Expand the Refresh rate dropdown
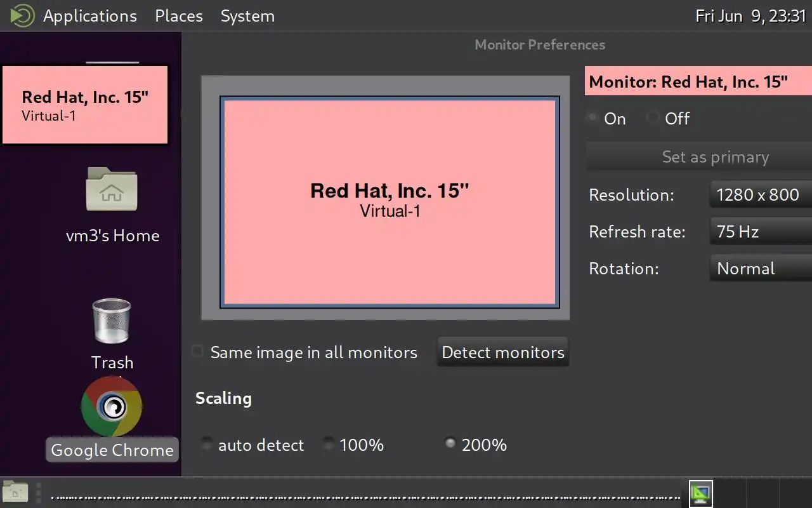 pyautogui.click(x=760, y=232)
